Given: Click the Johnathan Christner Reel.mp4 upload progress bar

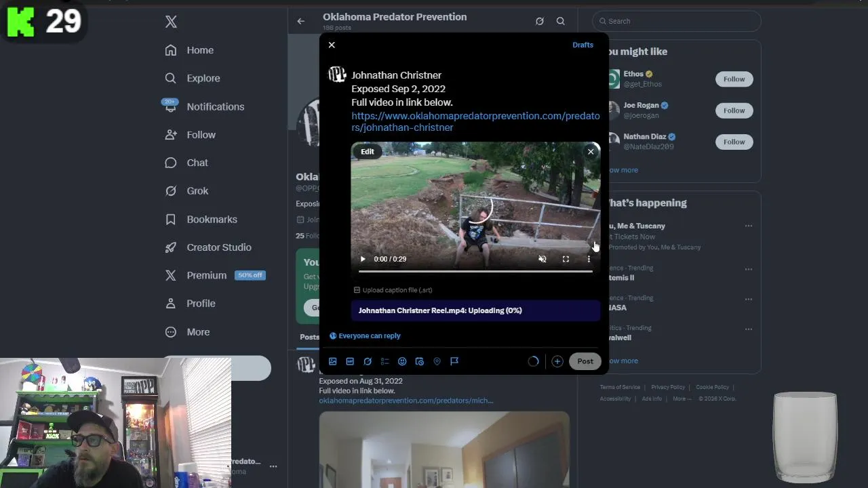Looking at the screenshot, I should [x=475, y=310].
